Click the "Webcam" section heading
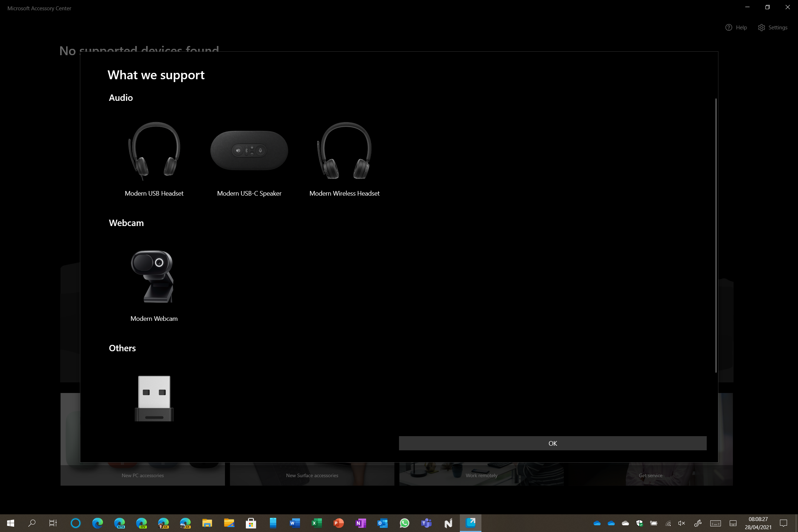Viewport: 798px width, 532px height. click(126, 223)
